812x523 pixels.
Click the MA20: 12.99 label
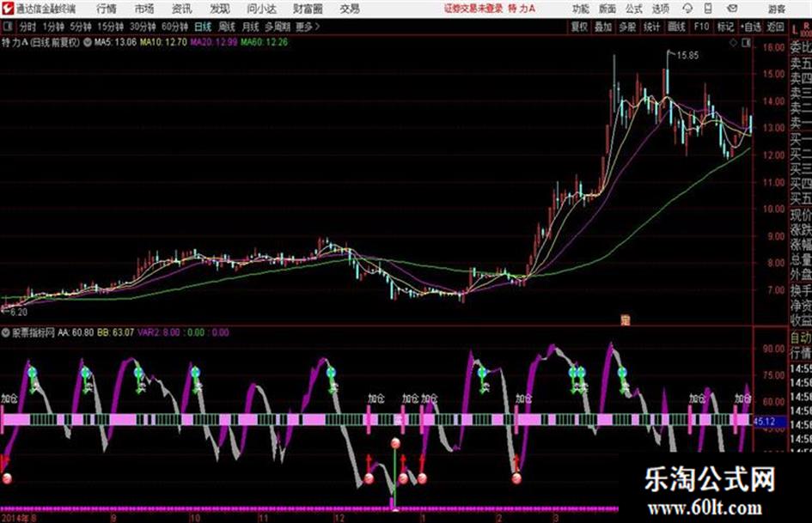(213, 42)
